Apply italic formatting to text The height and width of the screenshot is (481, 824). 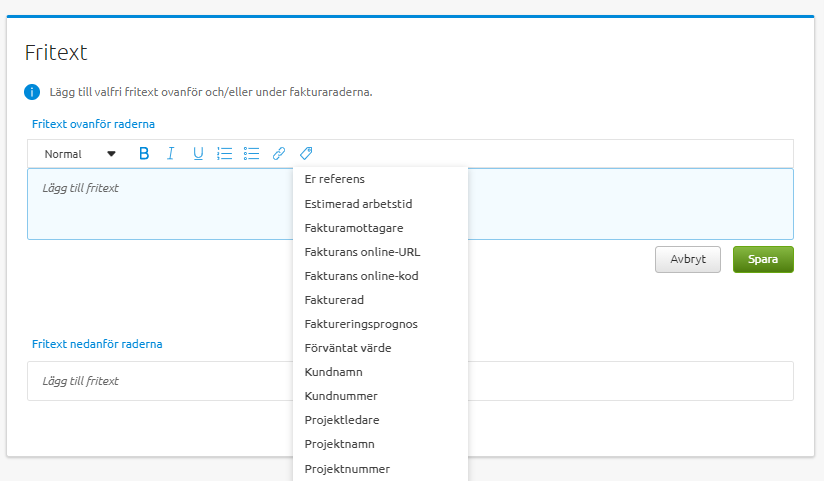pos(171,154)
